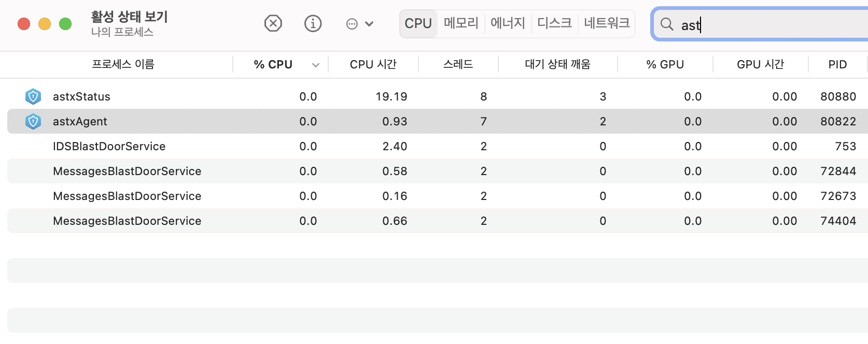Click CPU time value 0.66

click(395, 221)
